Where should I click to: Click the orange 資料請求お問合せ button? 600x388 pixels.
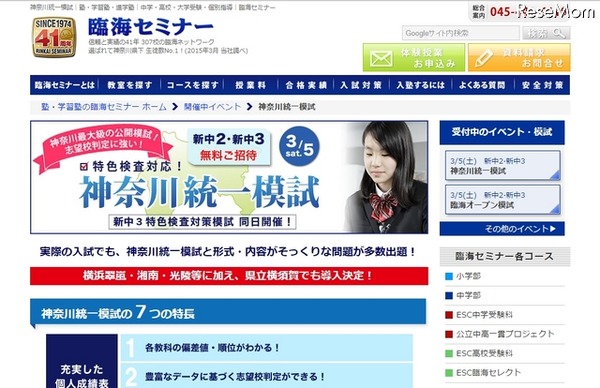[x=519, y=57]
